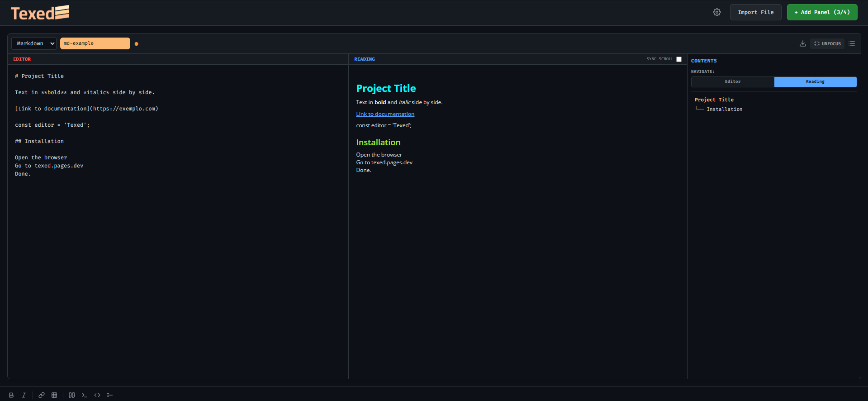Click the horizontal lines icon in bottom toolbar
This screenshot has height=401, width=868.
pos(110,395)
